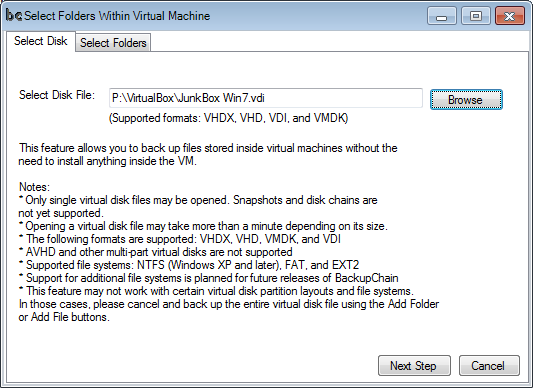Click the note mentioning future BackupChain releases
The width and height of the screenshot is (533, 388).
click(209, 278)
